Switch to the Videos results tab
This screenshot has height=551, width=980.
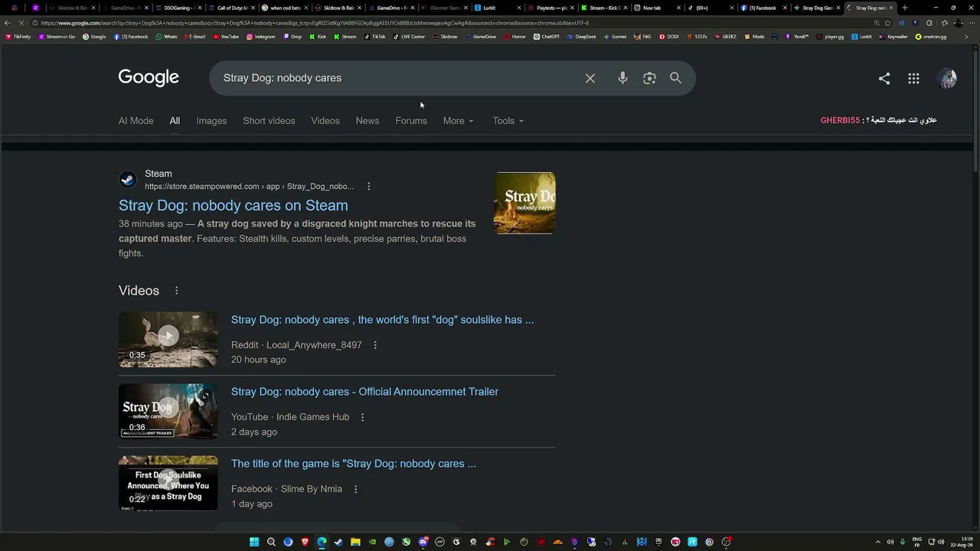[x=325, y=121]
